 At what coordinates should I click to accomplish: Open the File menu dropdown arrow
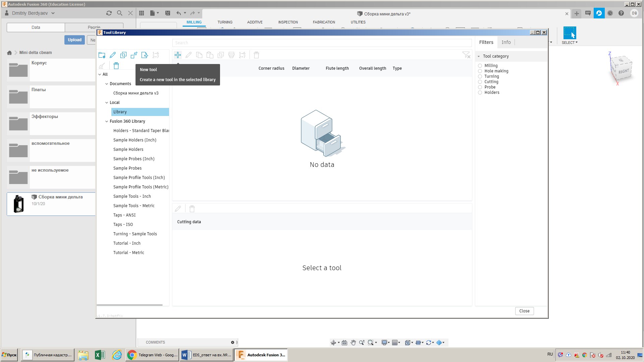(158, 13)
